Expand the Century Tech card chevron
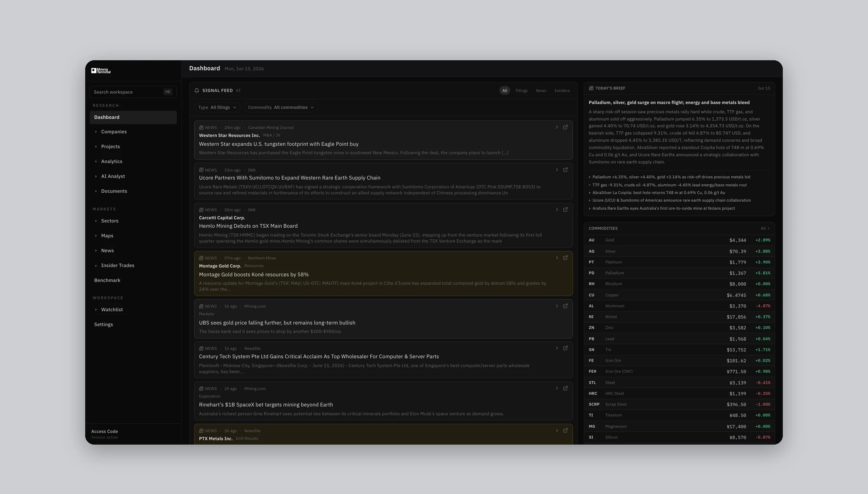 557,348
